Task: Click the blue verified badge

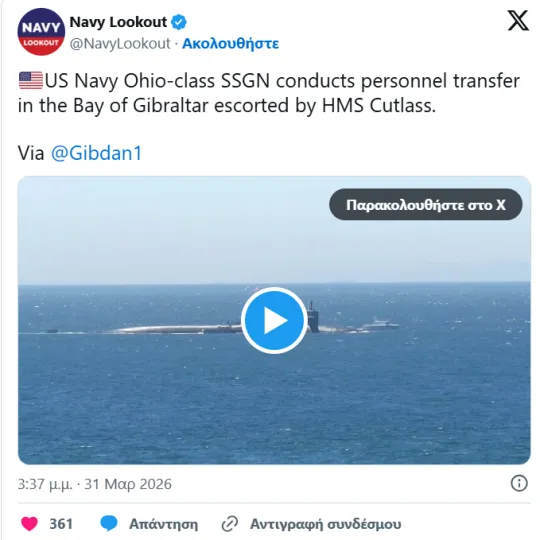Action: coord(179,22)
